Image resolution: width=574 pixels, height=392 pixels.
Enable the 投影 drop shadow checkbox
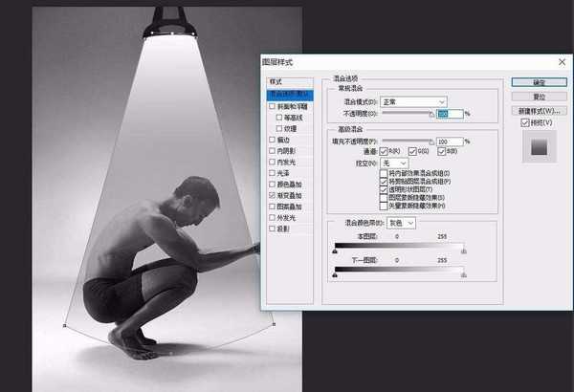[272, 229]
